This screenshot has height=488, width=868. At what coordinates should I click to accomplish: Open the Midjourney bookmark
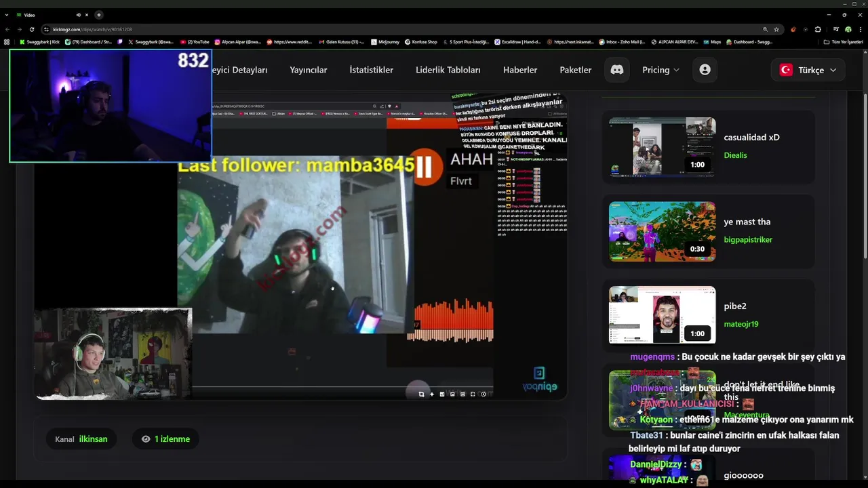(x=385, y=42)
